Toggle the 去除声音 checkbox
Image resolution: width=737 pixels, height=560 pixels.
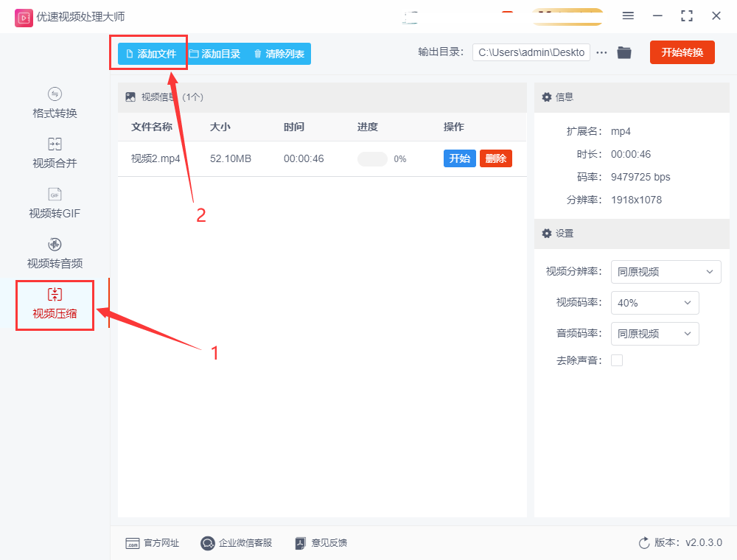tap(617, 360)
